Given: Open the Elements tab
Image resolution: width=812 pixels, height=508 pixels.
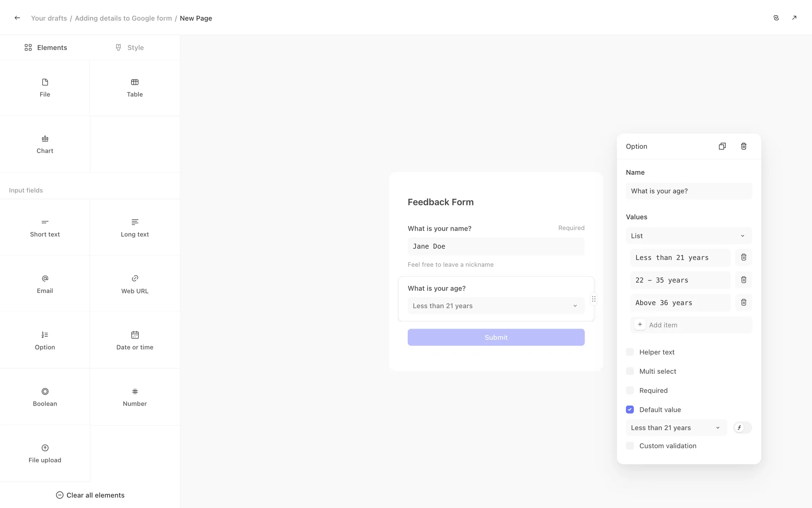Looking at the screenshot, I should pyautogui.click(x=46, y=47).
